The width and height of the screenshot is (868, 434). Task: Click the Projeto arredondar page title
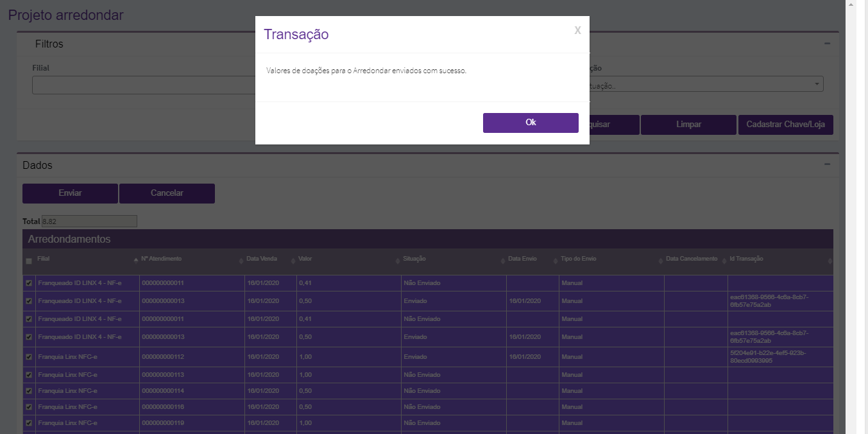(x=65, y=15)
